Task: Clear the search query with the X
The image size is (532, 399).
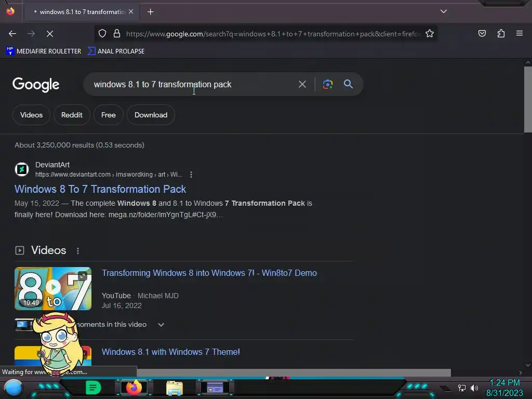Action: point(302,84)
